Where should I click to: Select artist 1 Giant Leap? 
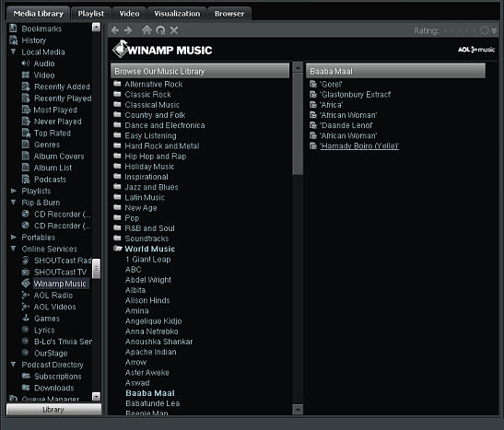(x=147, y=259)
